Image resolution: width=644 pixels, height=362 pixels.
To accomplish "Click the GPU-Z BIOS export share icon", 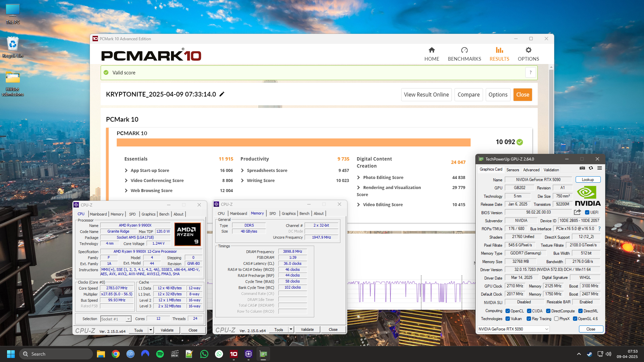I will click(577, 212).
